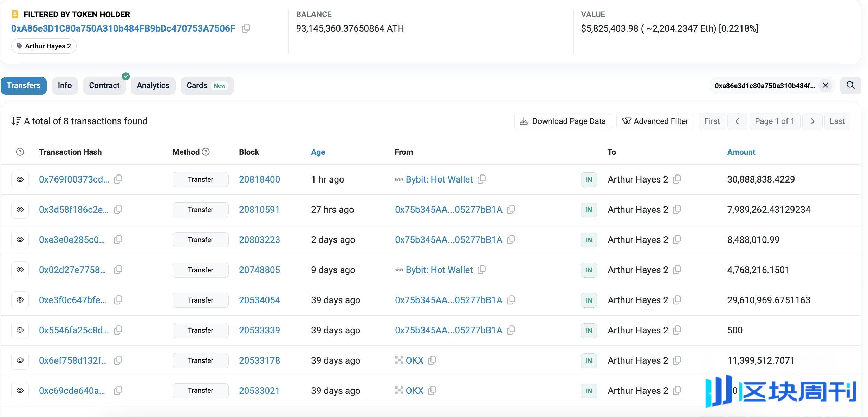Copy From address in 27 hrs ago row
The width and height of the screenshot is (868, 417).
click(x=511, y=209)
